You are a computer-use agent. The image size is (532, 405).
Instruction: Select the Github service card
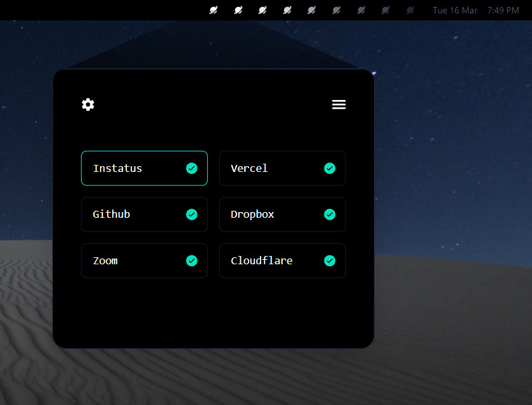pyautogui.click(x=144, y=215)
